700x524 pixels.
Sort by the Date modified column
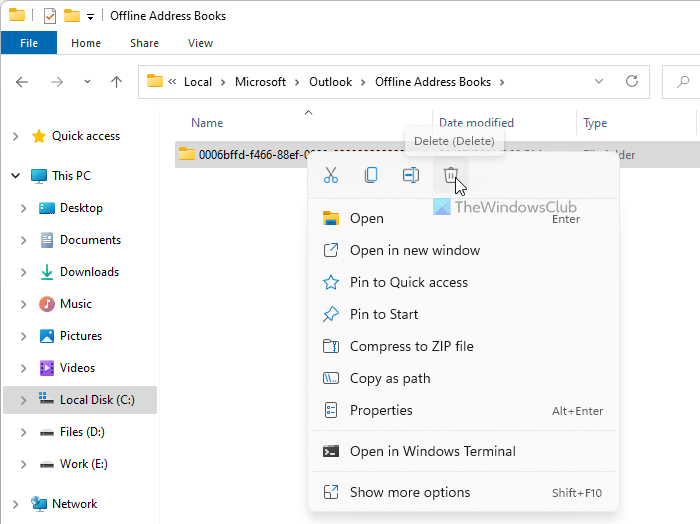476,123
